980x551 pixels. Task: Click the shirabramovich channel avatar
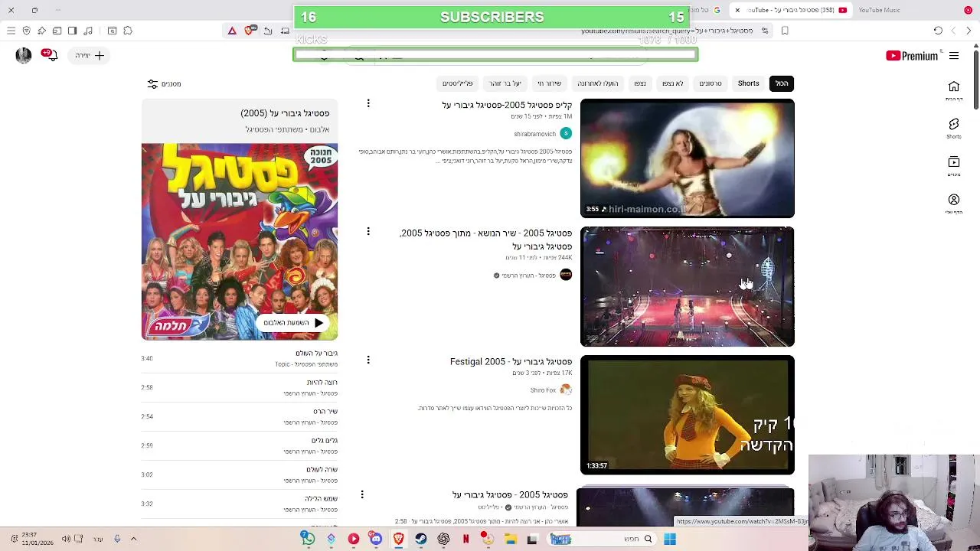[566, 133]
